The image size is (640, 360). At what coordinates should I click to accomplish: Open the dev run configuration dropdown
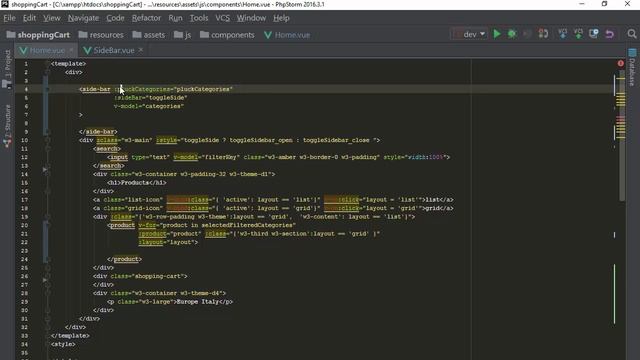click(x=469, y=34)
